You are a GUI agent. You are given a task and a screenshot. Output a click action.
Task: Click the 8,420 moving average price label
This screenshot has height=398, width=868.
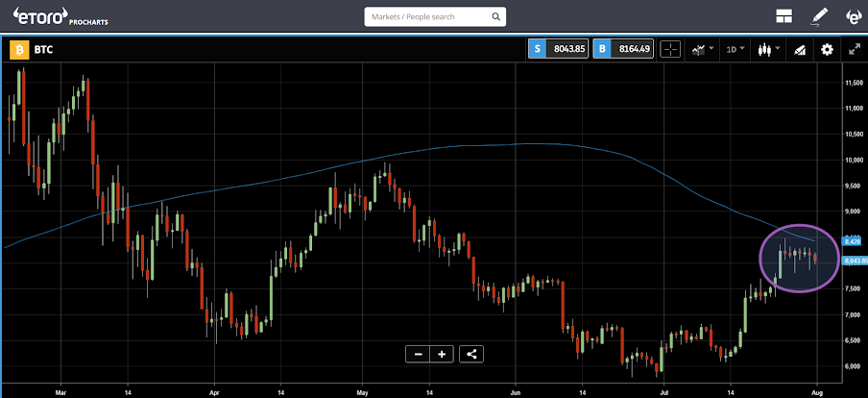pyautogui.click(x=851, y=241)
